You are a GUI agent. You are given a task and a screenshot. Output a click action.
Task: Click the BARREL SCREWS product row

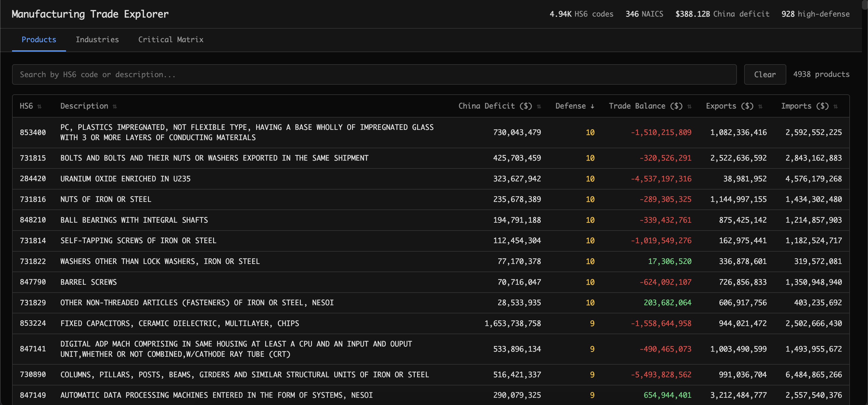88,282
